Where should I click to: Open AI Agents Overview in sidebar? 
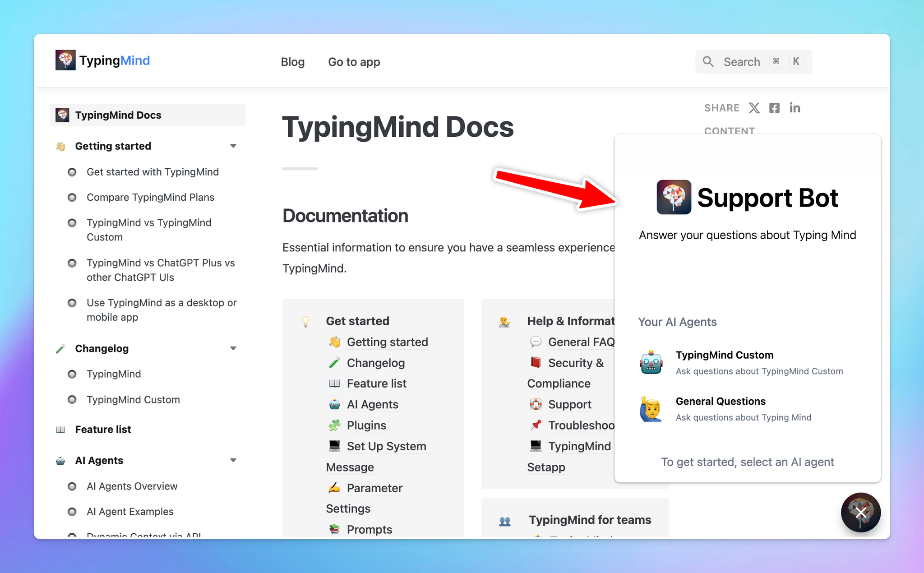tap(132, 486)
